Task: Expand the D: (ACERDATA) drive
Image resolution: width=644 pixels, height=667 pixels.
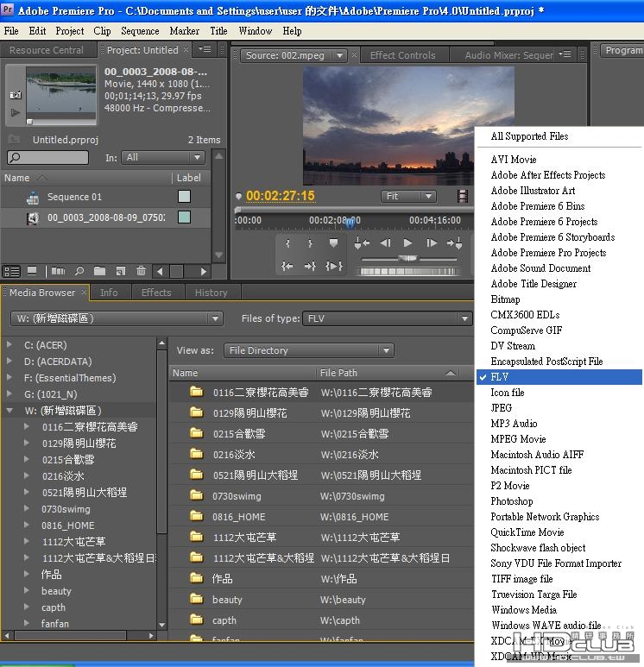Action: 9,362
